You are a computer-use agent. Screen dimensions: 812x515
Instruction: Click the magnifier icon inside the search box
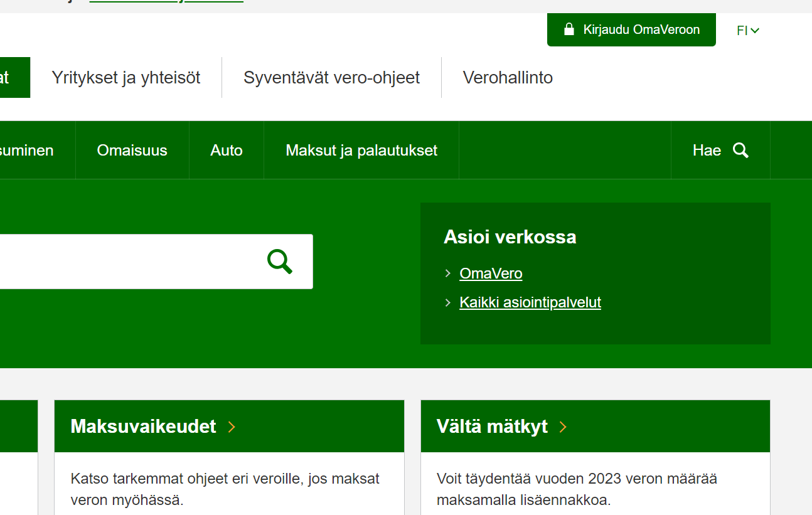click(x=279, y=262)
